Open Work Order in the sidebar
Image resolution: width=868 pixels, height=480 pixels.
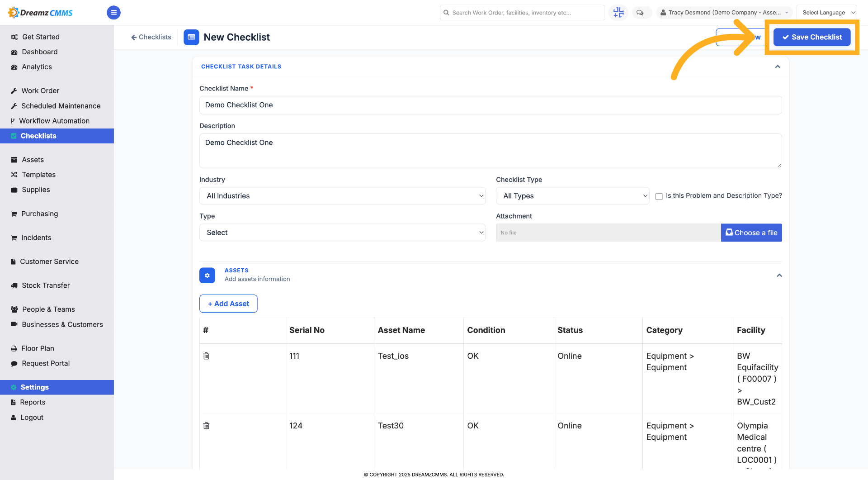(40, 91)
